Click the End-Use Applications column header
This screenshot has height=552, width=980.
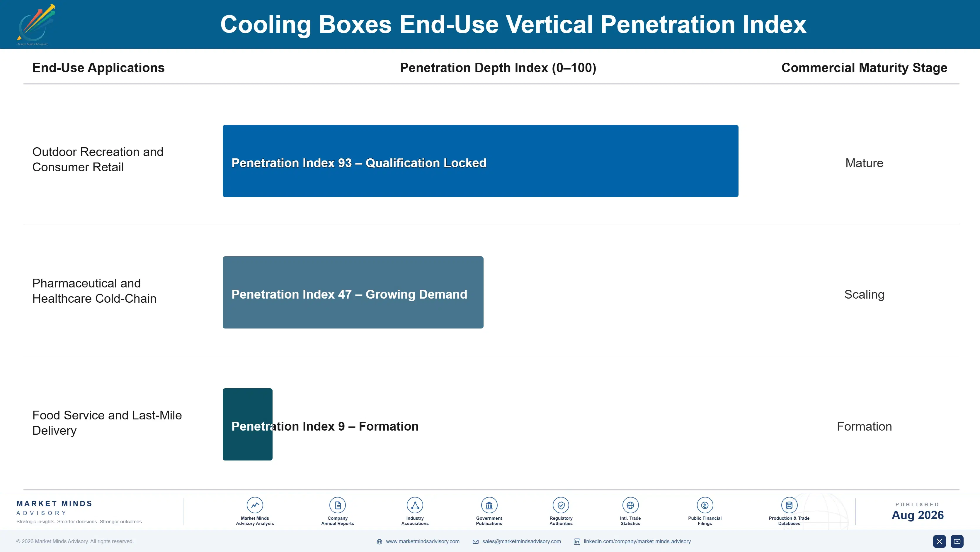pos(98,68)
